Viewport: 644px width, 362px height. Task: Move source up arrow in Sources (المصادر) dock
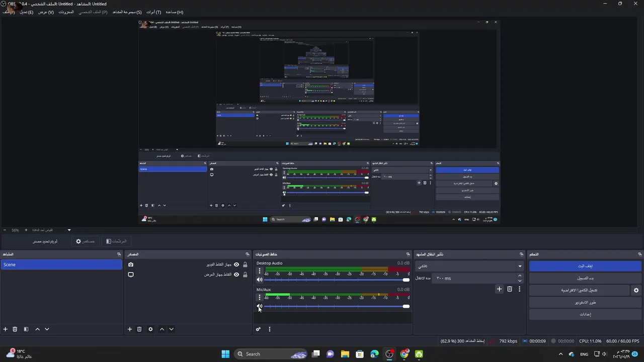pos(162,329)
